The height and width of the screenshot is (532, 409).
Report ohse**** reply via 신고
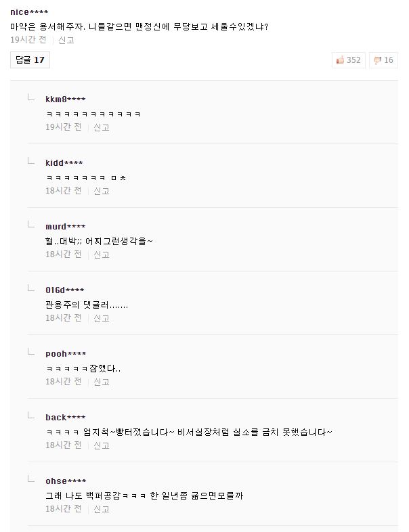tap(102, 509)
